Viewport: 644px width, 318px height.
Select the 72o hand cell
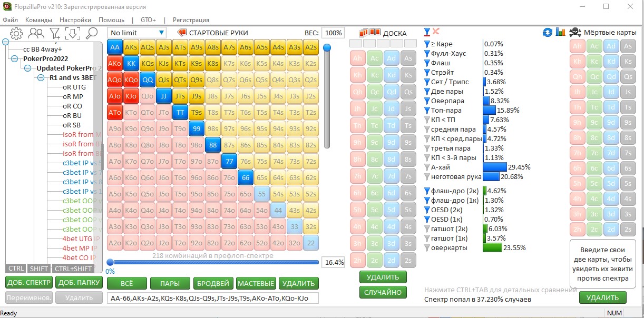coord(229,243)
